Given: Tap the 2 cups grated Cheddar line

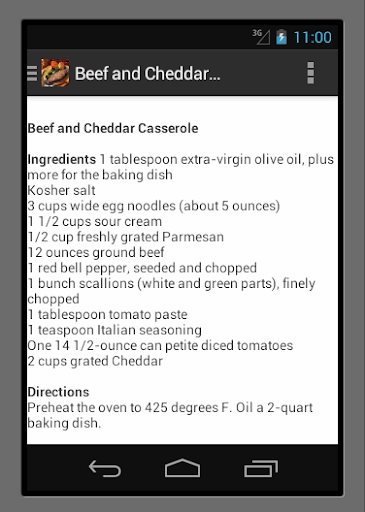Looking at the screenshot, I should pos(95,361).
